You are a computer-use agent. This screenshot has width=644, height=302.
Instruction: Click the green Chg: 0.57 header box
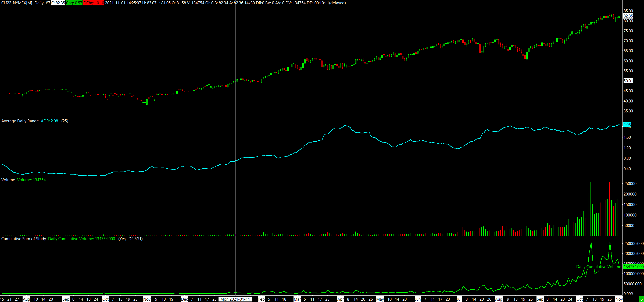click(74, 3)
